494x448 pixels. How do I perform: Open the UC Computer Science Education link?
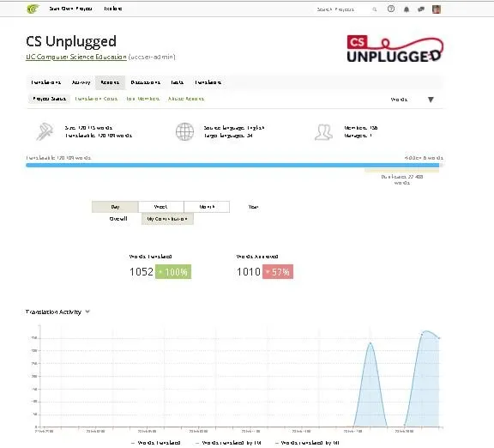pos(76,57)
